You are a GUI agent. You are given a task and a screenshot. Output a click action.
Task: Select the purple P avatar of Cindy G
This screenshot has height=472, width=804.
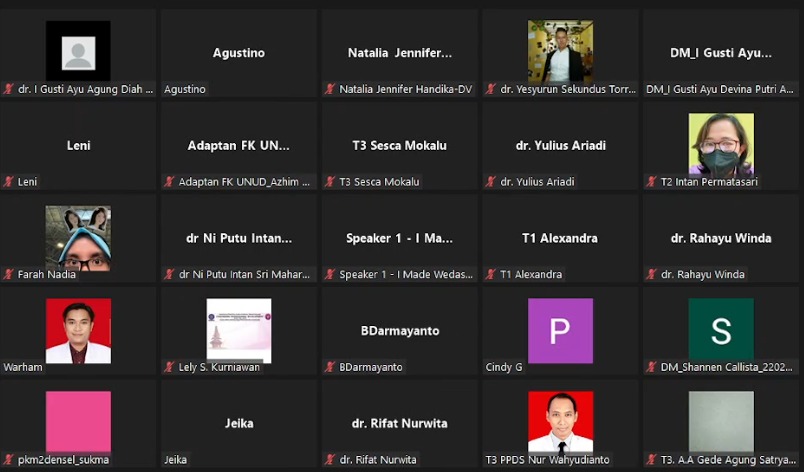560,331
